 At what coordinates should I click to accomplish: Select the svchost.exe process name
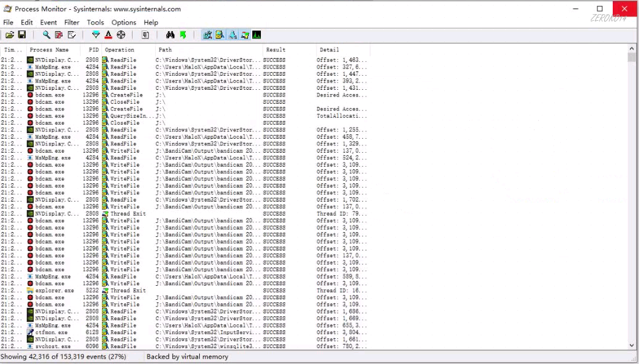(x=53, y=346)
